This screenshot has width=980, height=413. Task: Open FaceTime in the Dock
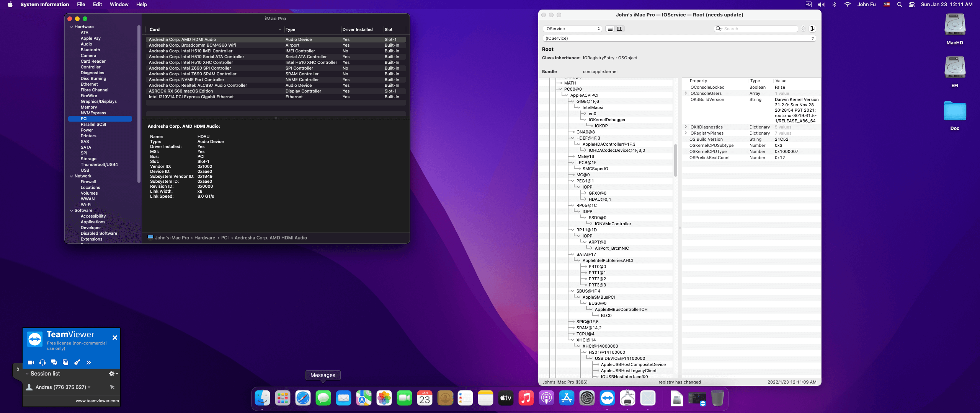404,398
